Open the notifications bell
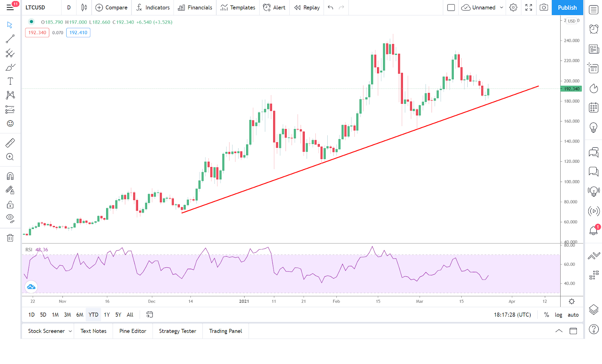 [x=593, y=230]
